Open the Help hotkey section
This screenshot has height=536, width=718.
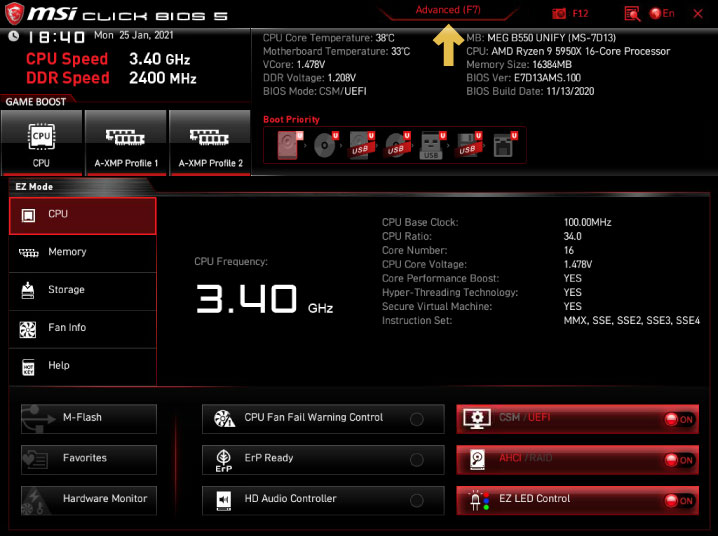coord(82,367)
